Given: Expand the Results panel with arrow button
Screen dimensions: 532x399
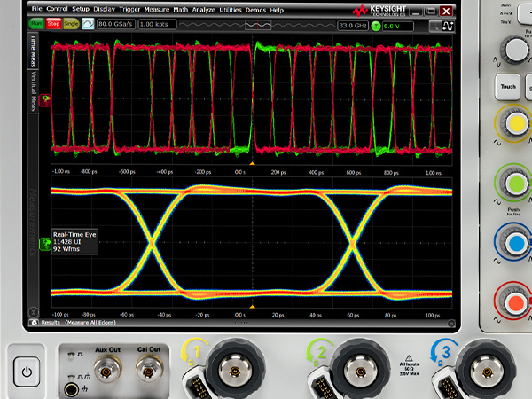Looking at the screenshot, I should pyautogui.click(x=451, y=323).
